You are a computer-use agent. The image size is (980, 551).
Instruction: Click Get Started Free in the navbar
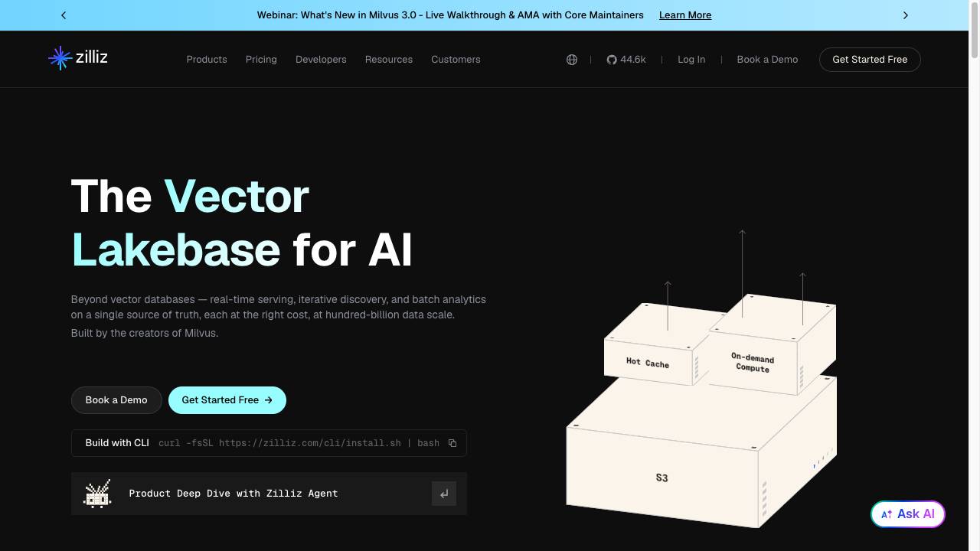(x=870, y=60)
